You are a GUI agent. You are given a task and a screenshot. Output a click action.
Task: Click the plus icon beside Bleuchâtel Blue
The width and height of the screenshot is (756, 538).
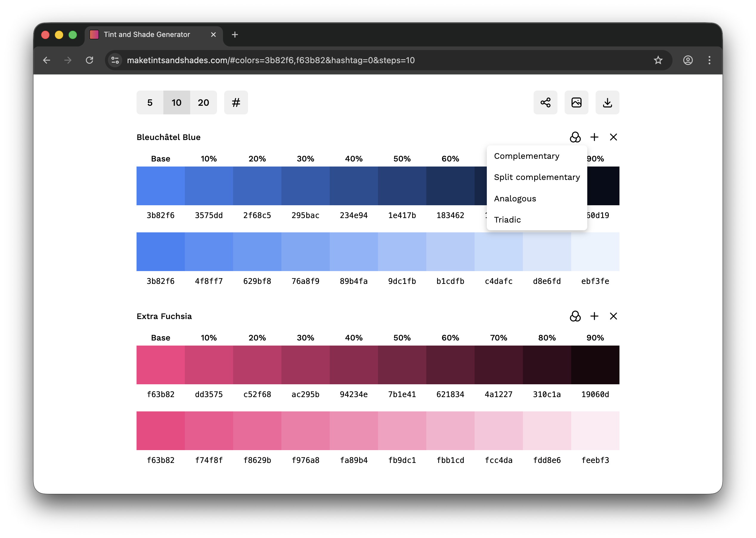(x=594, y=137)
